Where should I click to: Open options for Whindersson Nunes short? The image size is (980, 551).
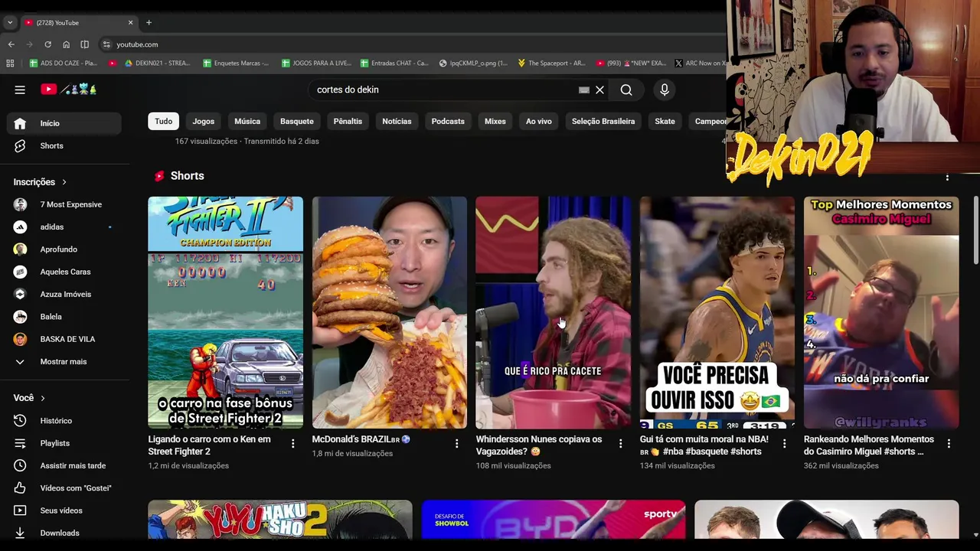pos(620,443)
